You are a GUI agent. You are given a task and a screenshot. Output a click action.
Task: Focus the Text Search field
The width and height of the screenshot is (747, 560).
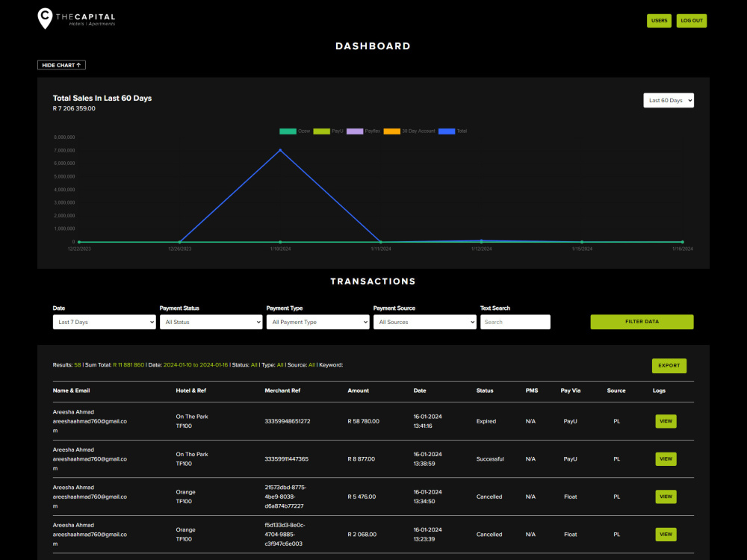[x=515, y=322]
